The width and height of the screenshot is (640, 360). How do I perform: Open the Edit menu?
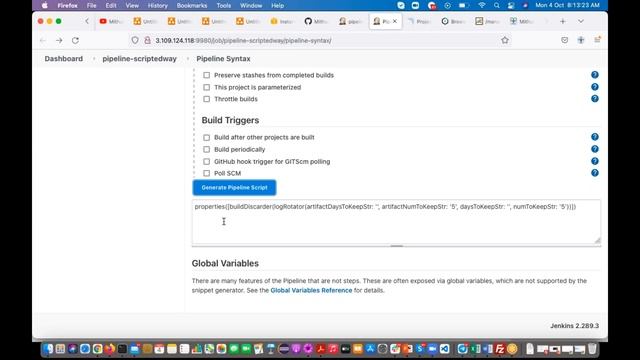111,5
